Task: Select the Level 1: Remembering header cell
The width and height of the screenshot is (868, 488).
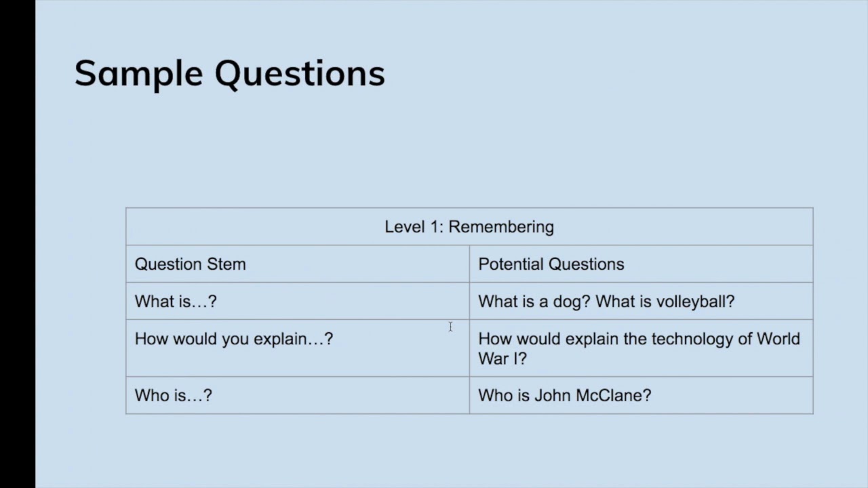Action: pyautogui.click(x=469, y=226)
